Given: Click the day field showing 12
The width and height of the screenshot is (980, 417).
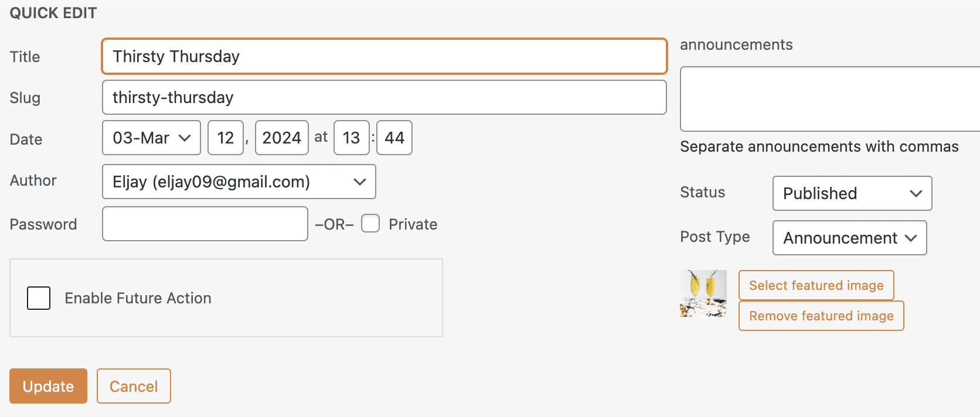Looking at the screenshot, I should click(226, 138).
